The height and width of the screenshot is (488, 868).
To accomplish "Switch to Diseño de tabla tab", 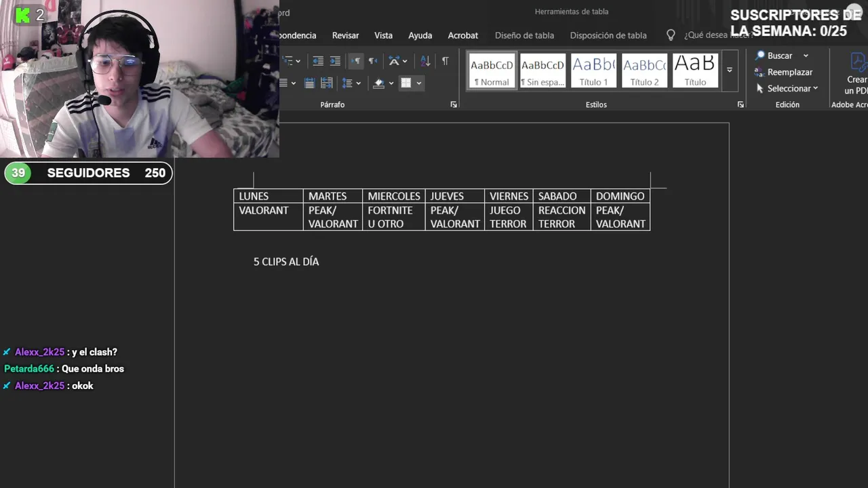I will [x=524, y=35].
